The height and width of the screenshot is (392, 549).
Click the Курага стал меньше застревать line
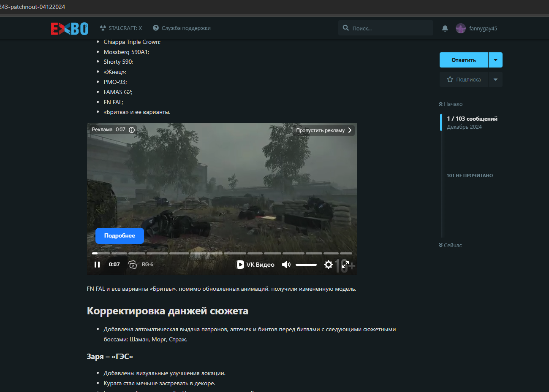[x=160, y=384]
